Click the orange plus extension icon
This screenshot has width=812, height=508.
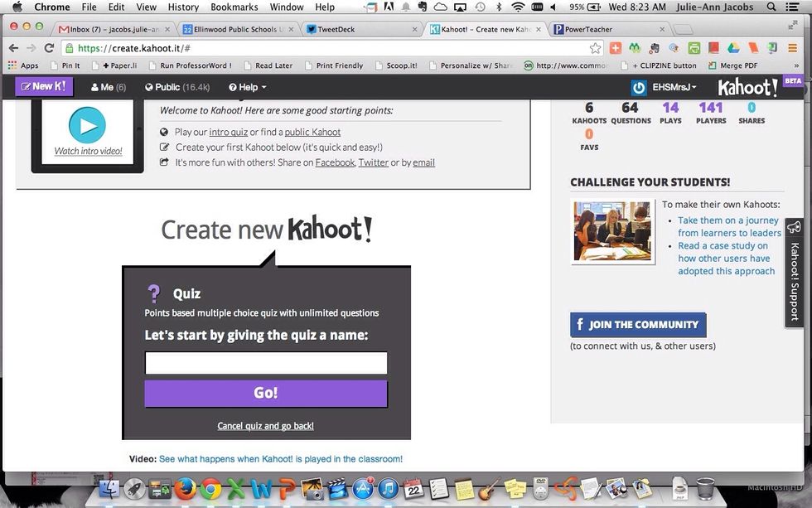(615, 48)
